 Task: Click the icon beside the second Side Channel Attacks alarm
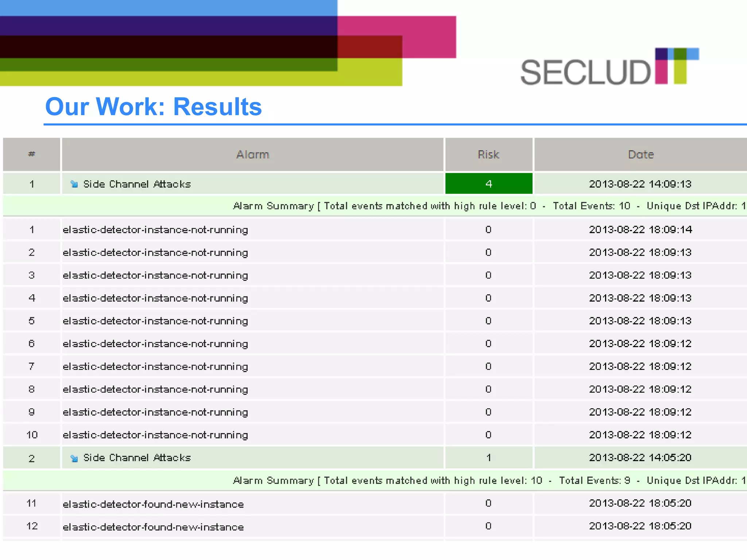pos(74,458)
